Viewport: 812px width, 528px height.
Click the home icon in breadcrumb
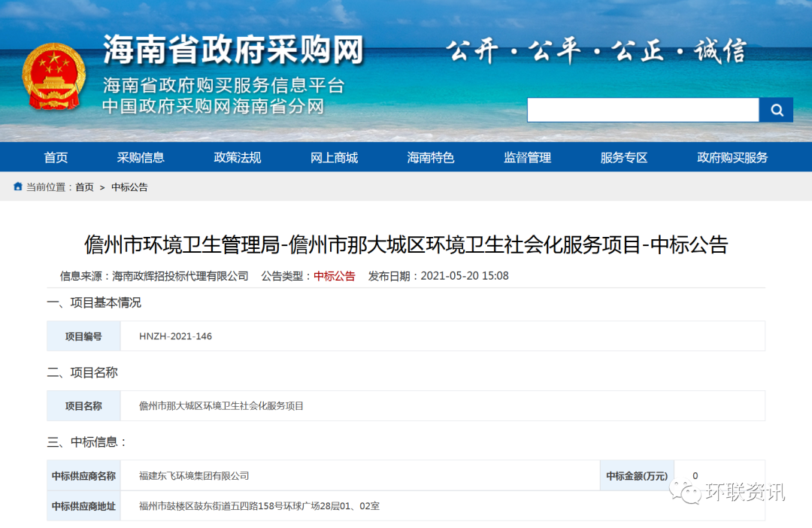pos(18,187)
